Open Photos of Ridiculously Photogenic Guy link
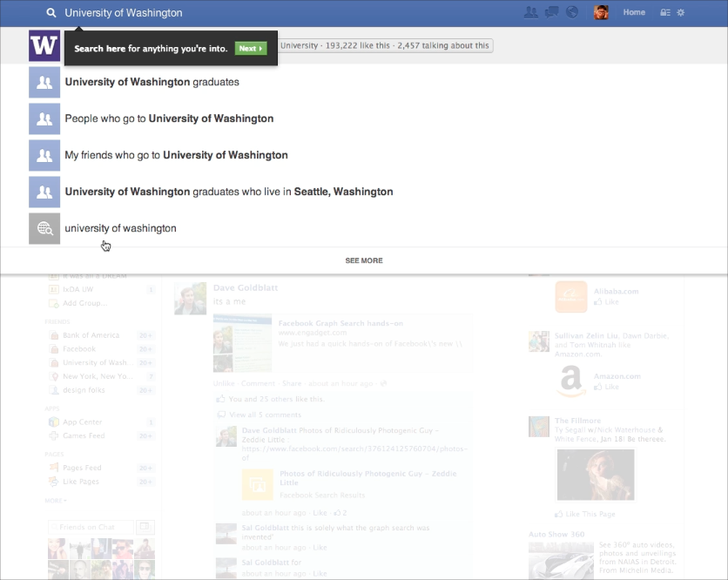 368,478
